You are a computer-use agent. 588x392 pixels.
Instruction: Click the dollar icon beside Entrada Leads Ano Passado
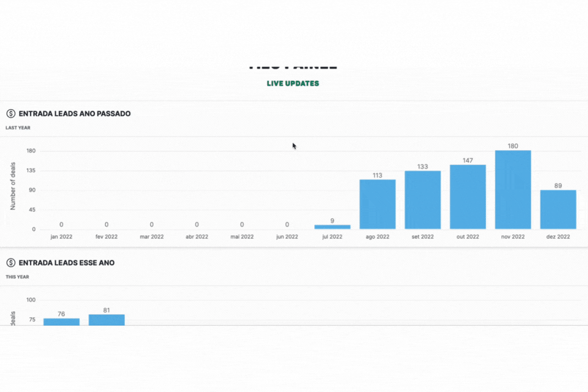point(11,113)
